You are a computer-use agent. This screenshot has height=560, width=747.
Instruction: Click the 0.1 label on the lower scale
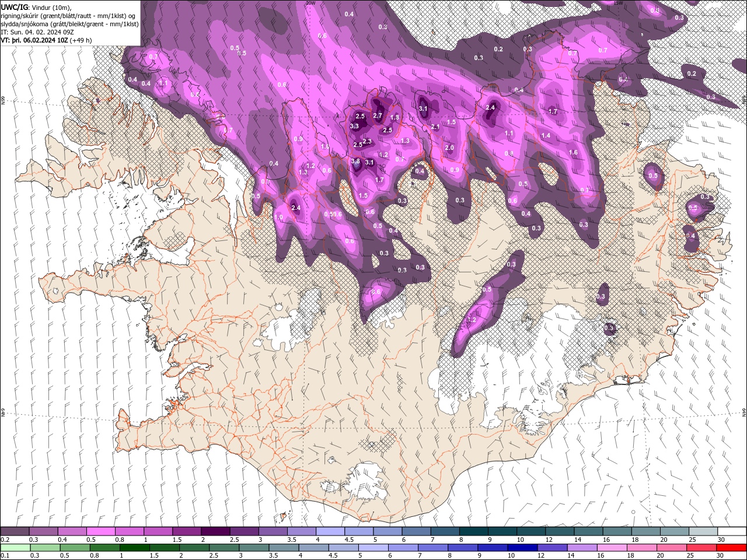[x=5, y=556]
